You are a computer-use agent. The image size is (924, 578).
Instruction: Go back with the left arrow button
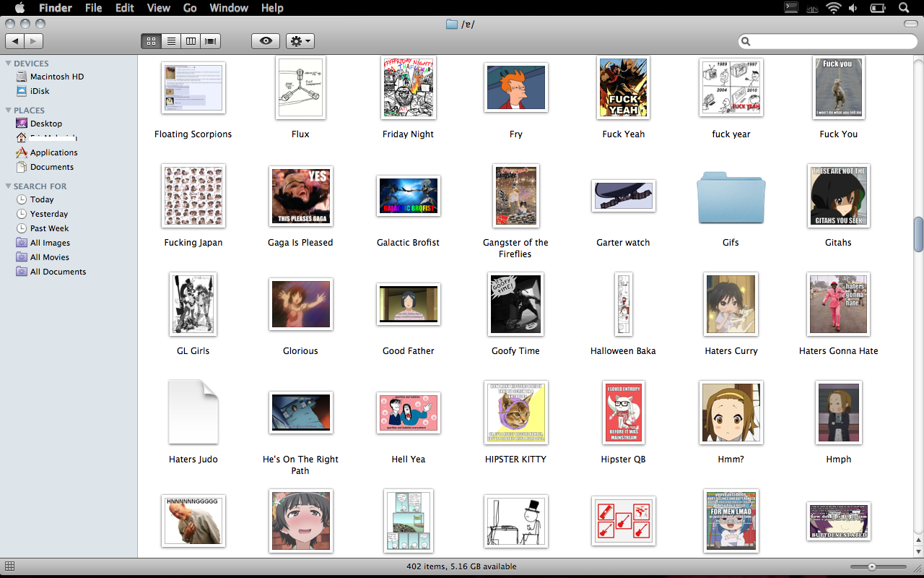point(14,41)
